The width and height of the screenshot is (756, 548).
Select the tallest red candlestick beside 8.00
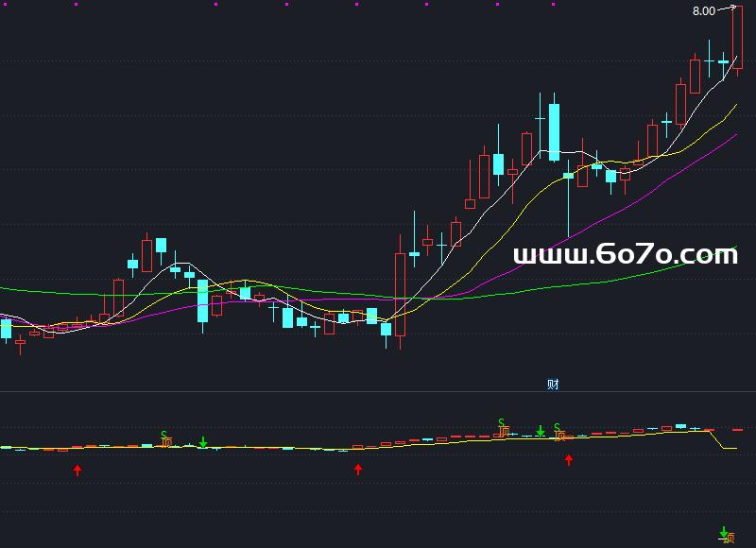(x=737, y=37)
